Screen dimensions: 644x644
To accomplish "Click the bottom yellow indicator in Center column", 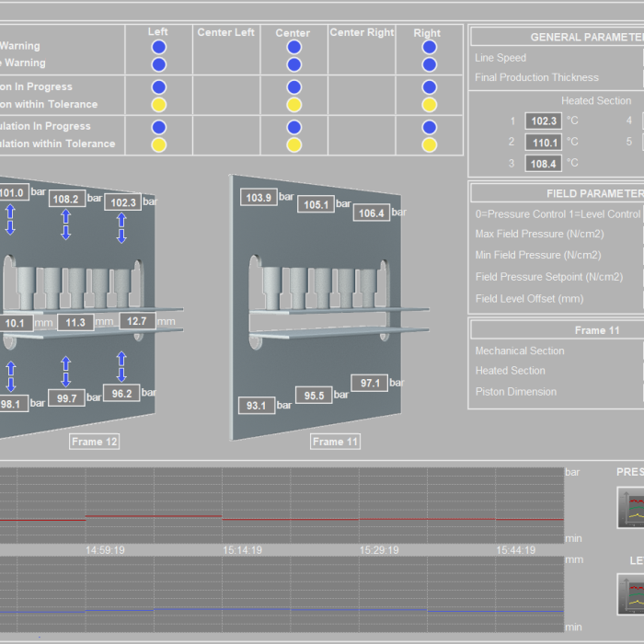I will click(293, 144).
